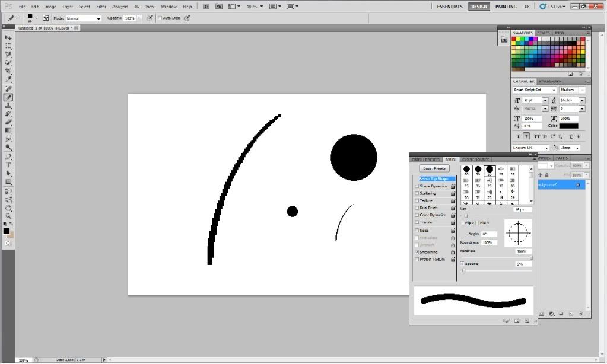
Task: Open the Brush Preset picker arrow
Action: 37,18
